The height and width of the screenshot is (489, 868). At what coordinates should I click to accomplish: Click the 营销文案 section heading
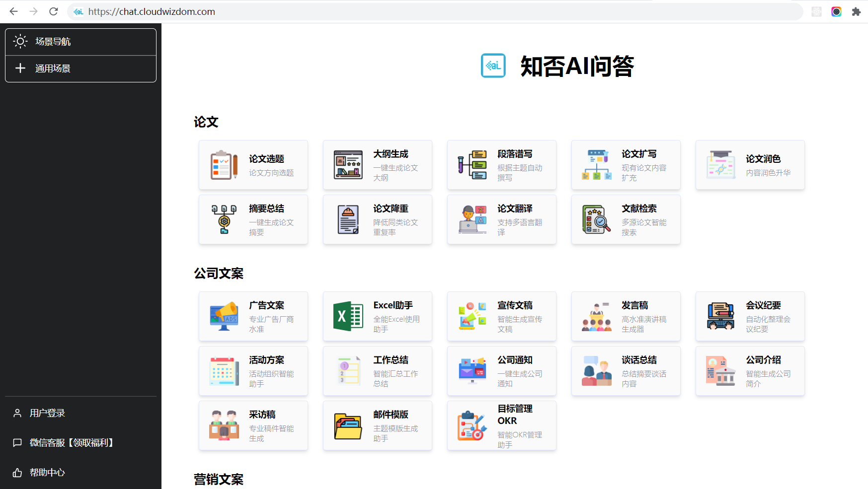pos(219,479)
